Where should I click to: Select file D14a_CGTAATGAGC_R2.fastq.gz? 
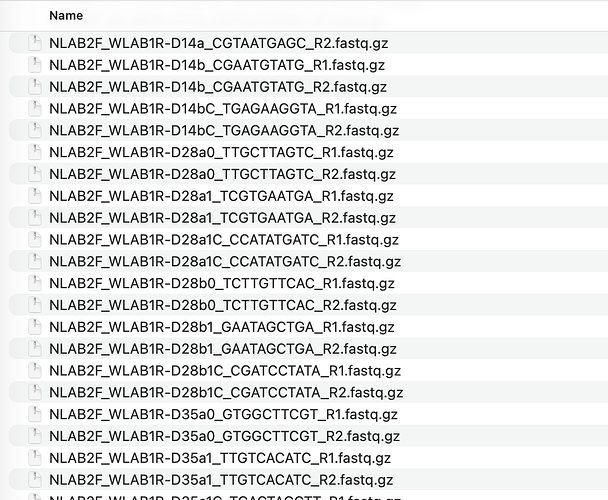[219, 43]
